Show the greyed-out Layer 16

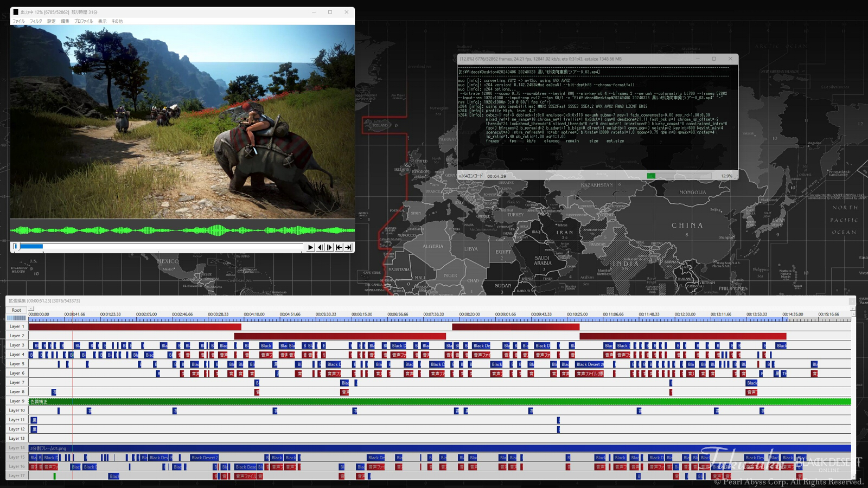coord(16,466)
